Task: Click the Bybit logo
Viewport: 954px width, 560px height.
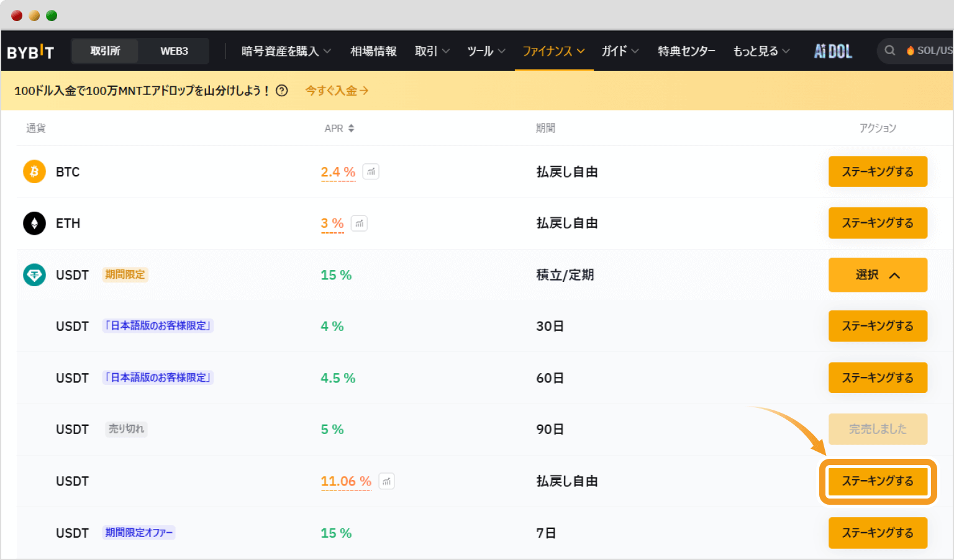Action: click(x=30, y=52)
